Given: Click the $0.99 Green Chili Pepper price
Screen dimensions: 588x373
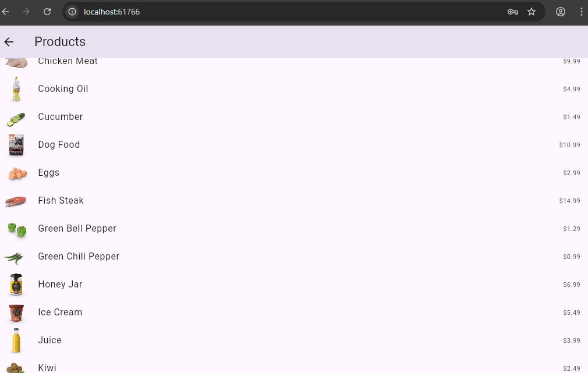Looking at the screenshot, I should tap(572, 257).
